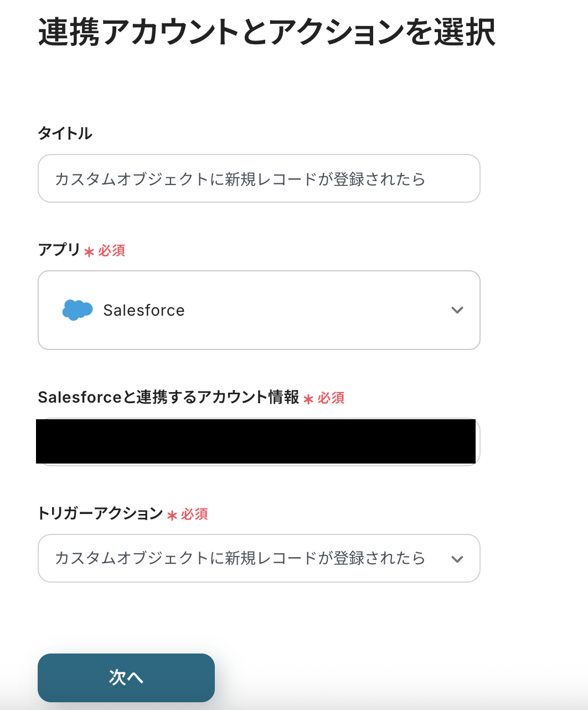The height and width of the screenshot is (710, 588).
Task: Click the 必須 marker next to アカウント情報
Action: click(x=331, y=398)
